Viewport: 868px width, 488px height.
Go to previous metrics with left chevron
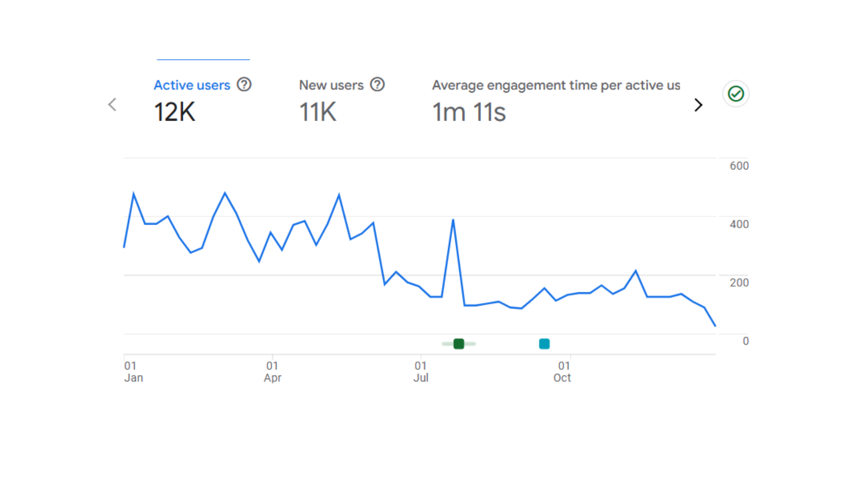point(113,105)
